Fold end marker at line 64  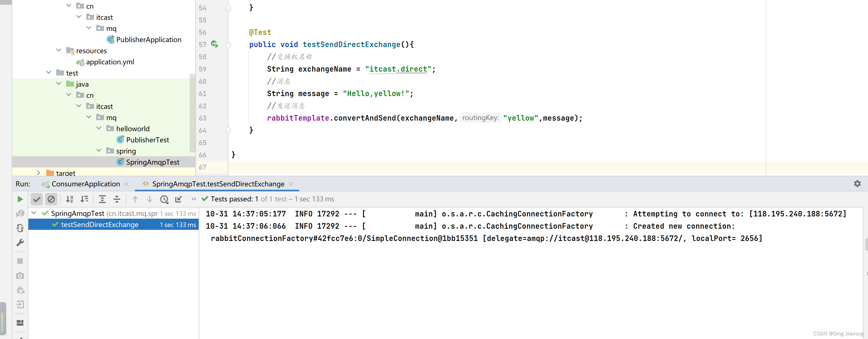click(x=228, y=130)
